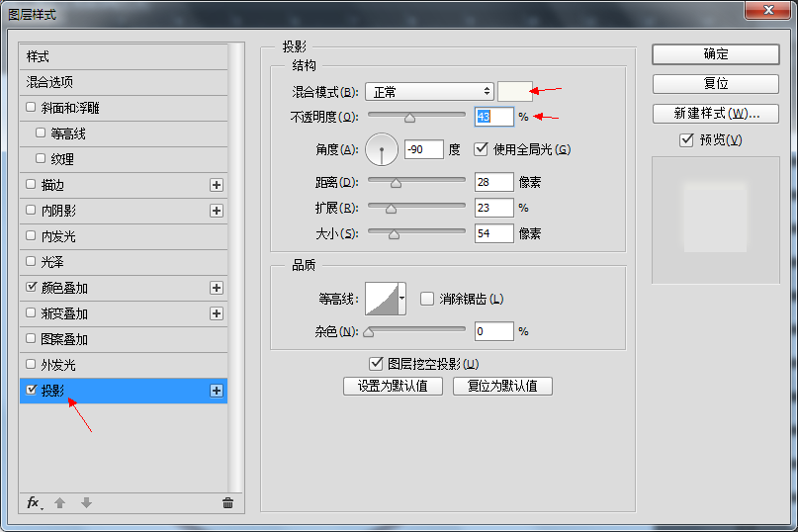This screenshot has height=532, width=798.
Task: Uncheck the 颜色叠加 checkbox
Action: pos(31,287)
